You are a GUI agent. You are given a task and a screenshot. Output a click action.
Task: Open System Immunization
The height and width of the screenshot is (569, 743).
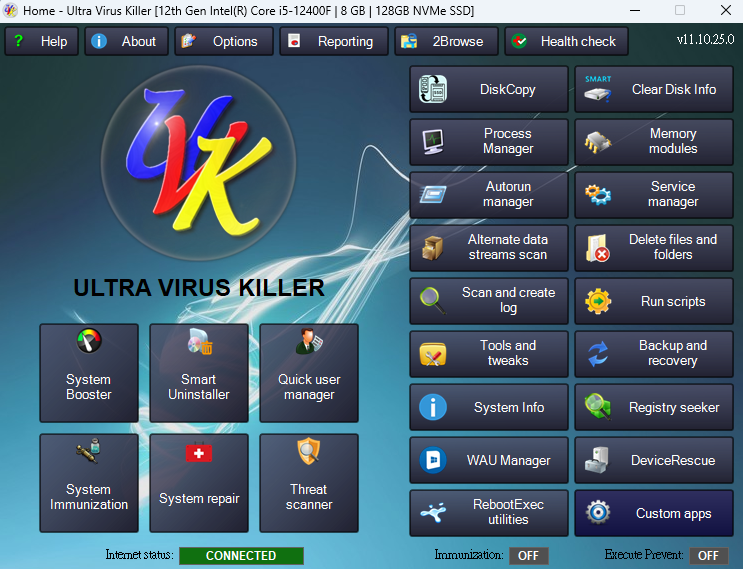[89, 483]
